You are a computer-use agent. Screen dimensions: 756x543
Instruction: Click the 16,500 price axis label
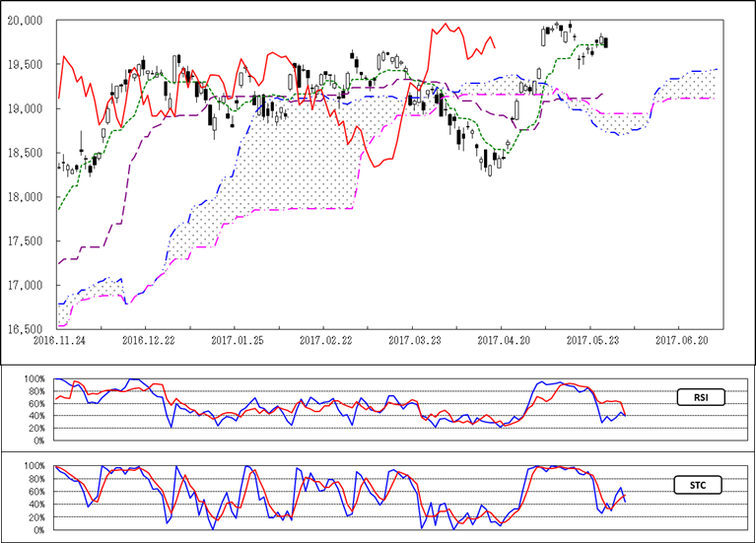(25, 329)
